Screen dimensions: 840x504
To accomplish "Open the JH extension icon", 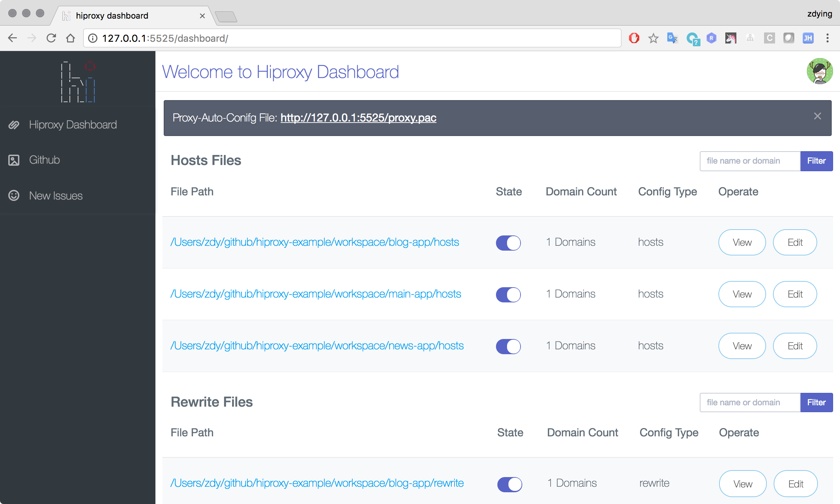I will click(808, 38).
